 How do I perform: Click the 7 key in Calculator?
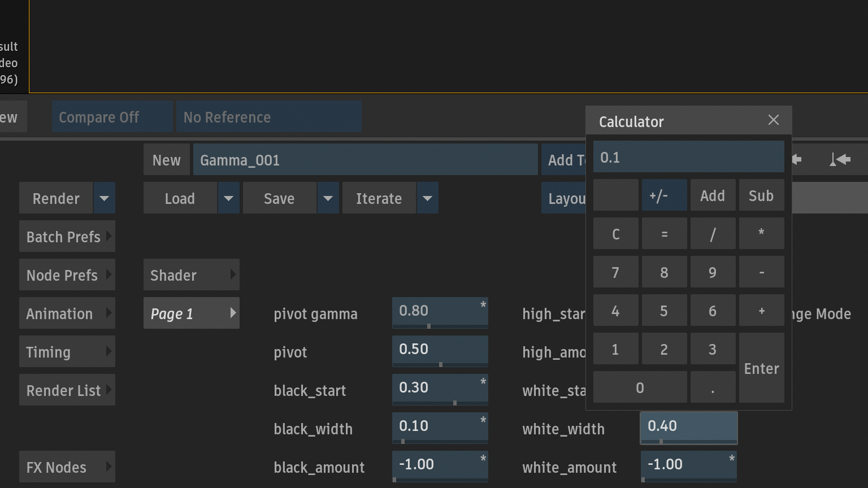(616, 272)
